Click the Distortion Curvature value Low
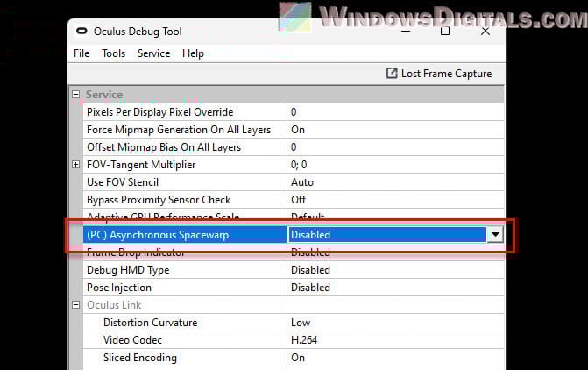588x370 pixels. coord(301,323)
